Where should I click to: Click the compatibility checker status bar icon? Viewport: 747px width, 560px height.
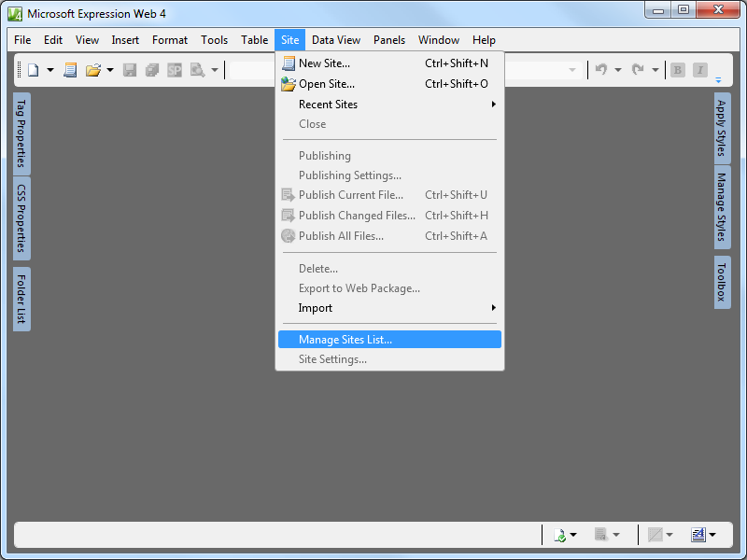559,535
